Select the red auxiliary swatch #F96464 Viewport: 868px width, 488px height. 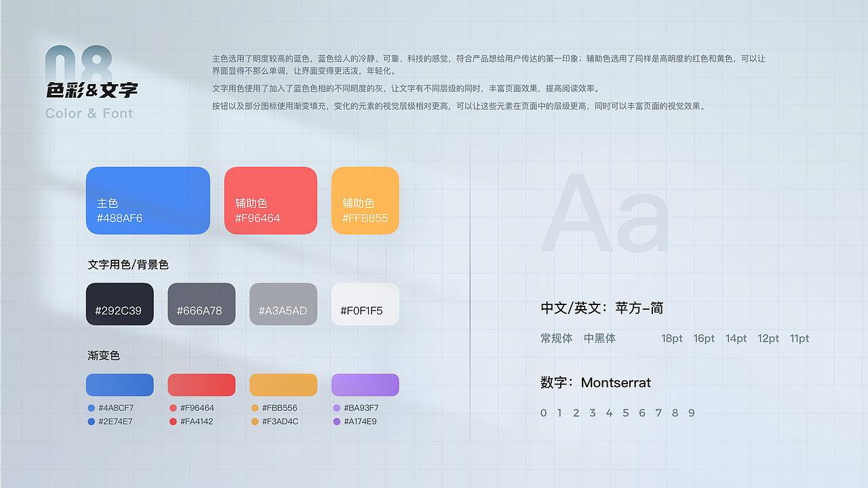click(271, 201)
